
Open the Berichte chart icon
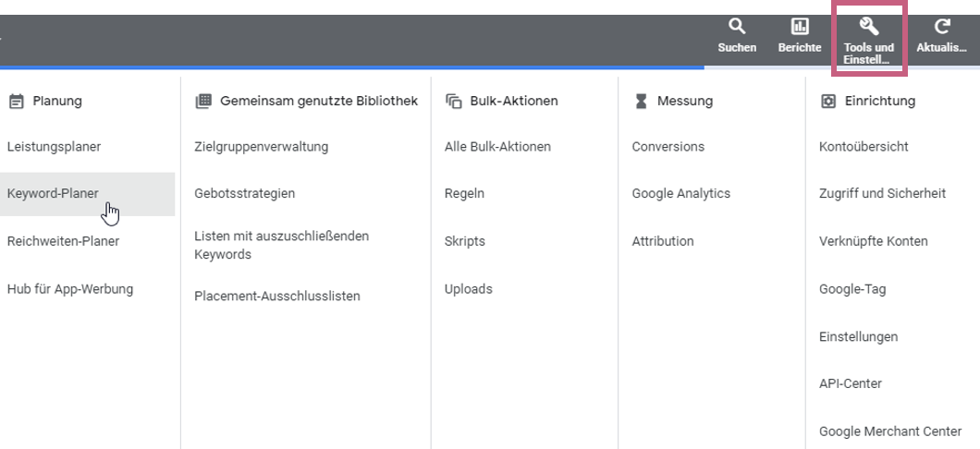point(800,27)
